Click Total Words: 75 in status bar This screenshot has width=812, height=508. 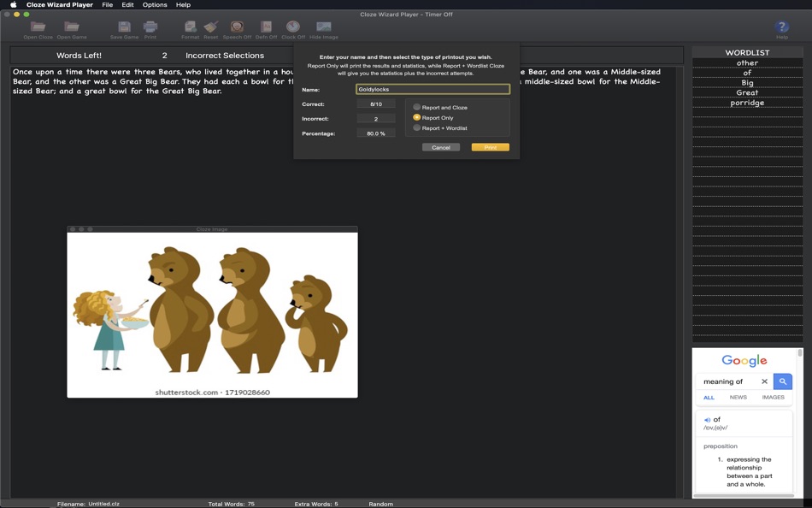pyautogui.click(x=231, y=504)
